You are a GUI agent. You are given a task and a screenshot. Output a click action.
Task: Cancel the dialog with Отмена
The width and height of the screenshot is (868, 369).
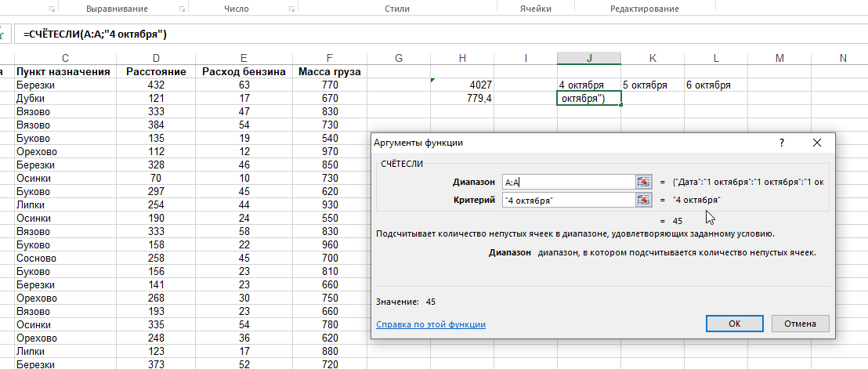(801, 324)
